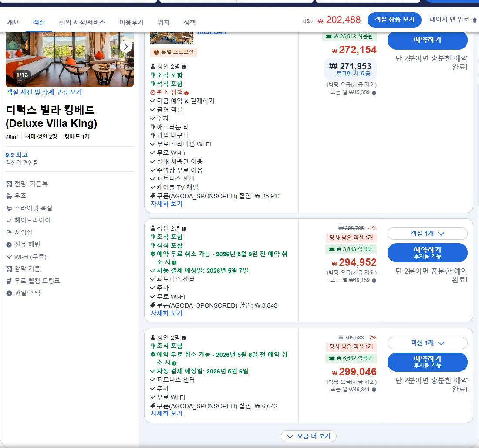The height and width of the screenshot is (448, 479).
Task: Open 객실 1개 dropdown for ₩294,952 offer
Action: click(x=427, y=234)
